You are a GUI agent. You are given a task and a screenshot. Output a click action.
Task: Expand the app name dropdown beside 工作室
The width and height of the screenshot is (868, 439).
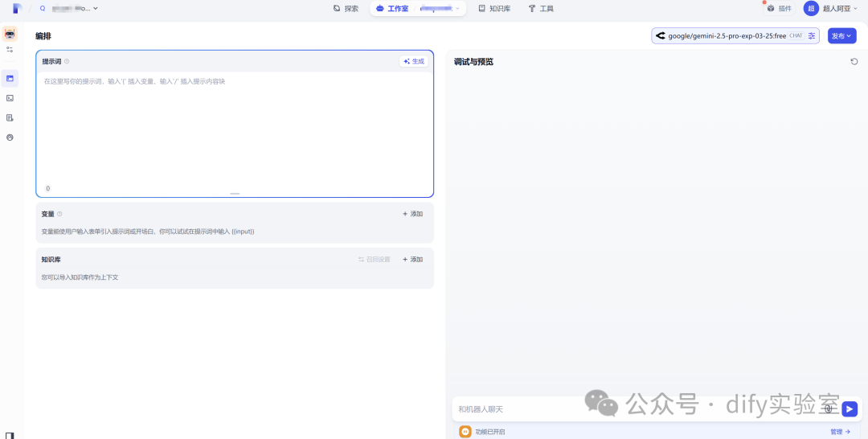tap(440, 8)
